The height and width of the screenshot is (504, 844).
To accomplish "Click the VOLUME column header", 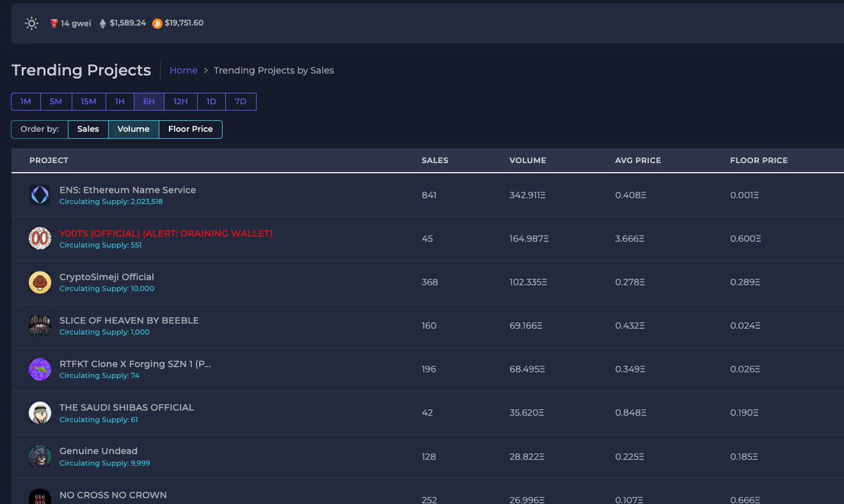I will click(x=527, y=160).
